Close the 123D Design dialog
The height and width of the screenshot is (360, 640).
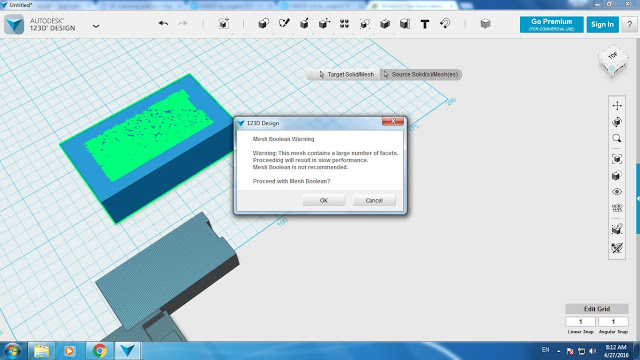click(x=393, y=121)
